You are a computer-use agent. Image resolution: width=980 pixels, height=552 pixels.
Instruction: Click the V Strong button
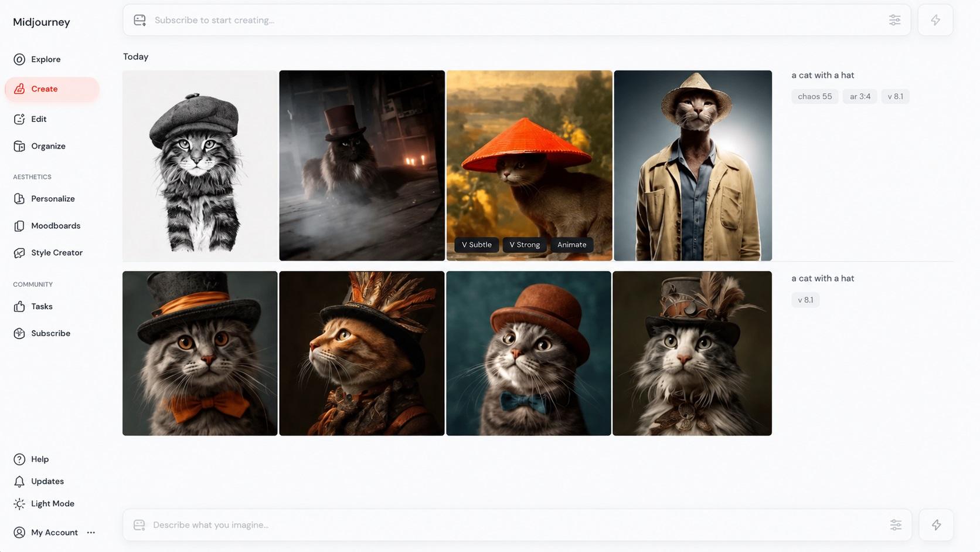(525, 245)
